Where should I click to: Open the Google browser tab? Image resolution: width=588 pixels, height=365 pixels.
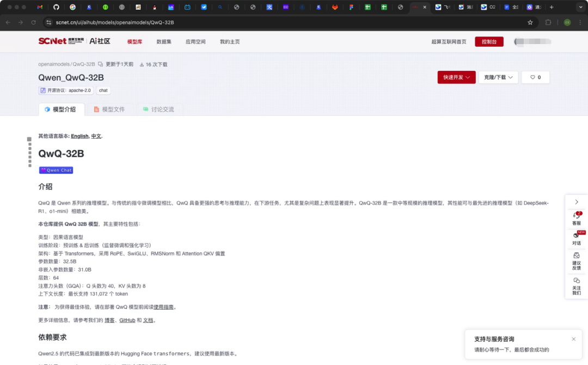[73, 7]
